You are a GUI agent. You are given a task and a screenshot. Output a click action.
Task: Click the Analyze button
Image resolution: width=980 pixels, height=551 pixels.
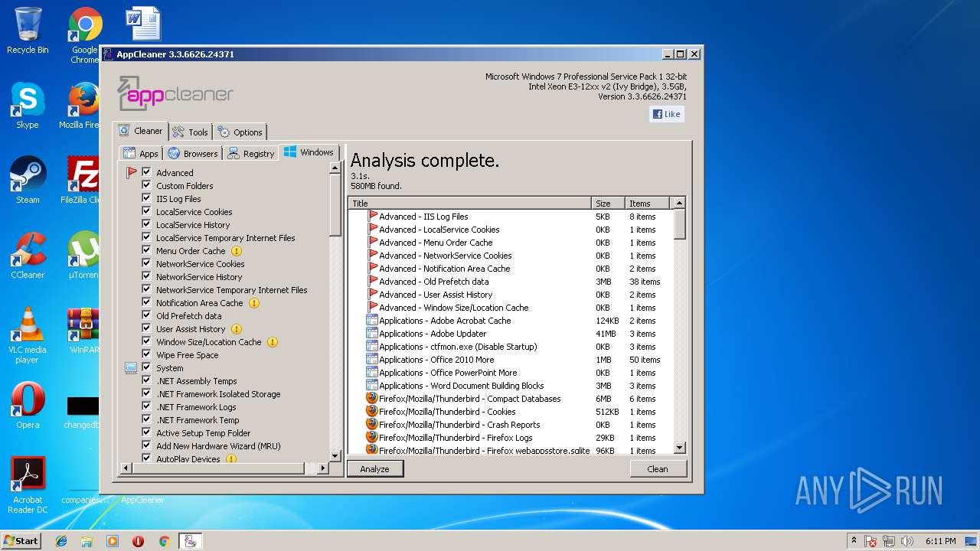point(375,468)
